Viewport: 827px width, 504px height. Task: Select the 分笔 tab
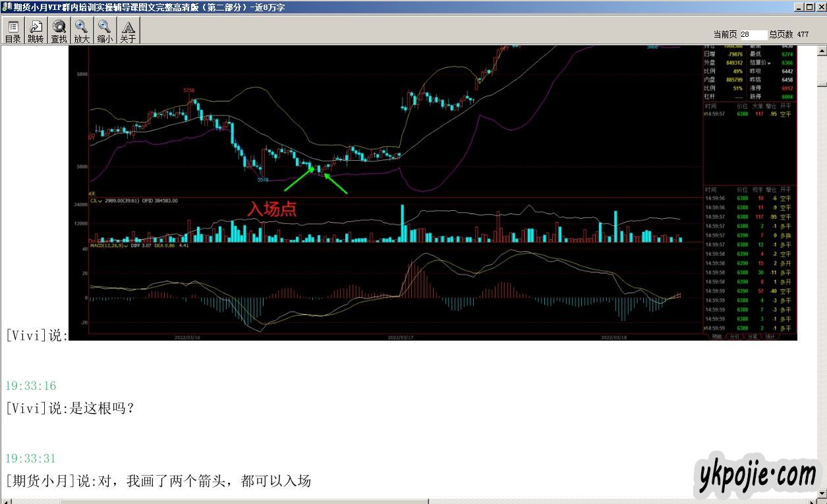(x=752, y=337)
